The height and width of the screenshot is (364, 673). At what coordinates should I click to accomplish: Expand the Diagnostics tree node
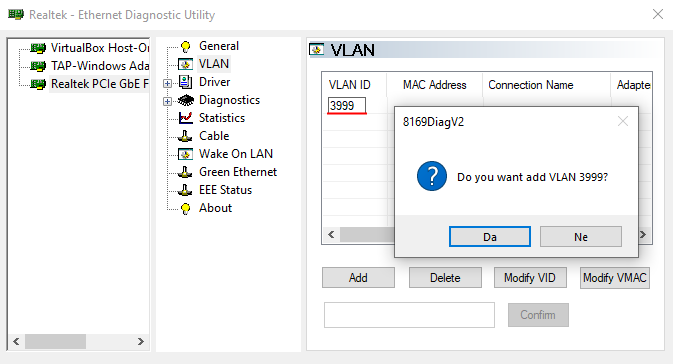167,101
